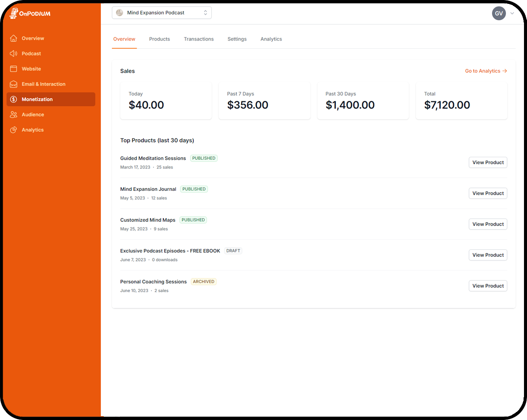This screenshot has width=527, height=420.
Task: Click the podcast avatar thumbnail next to selector
Action: (119, 12)
